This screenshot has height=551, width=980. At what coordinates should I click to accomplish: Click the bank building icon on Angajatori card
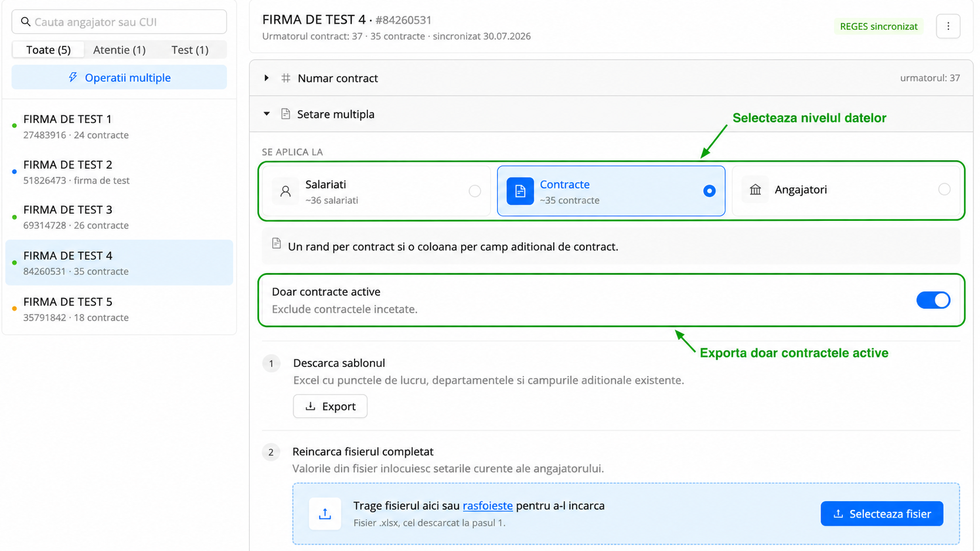(x=756, y=189)
